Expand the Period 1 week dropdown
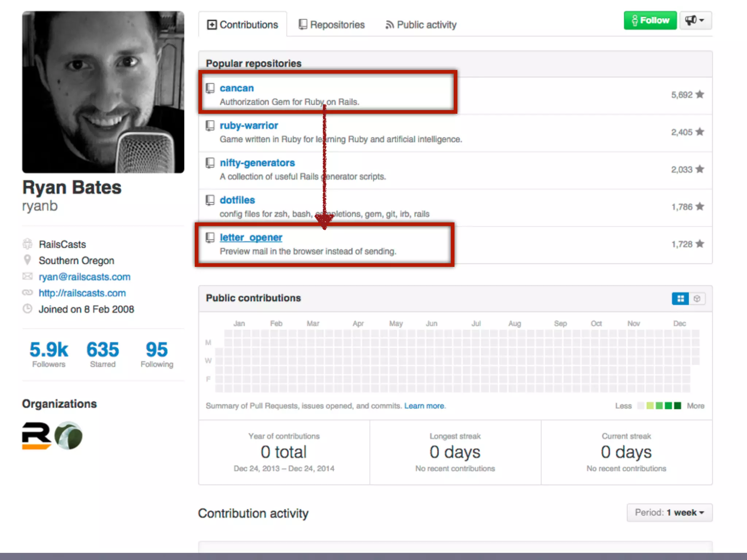 (669, 513)
